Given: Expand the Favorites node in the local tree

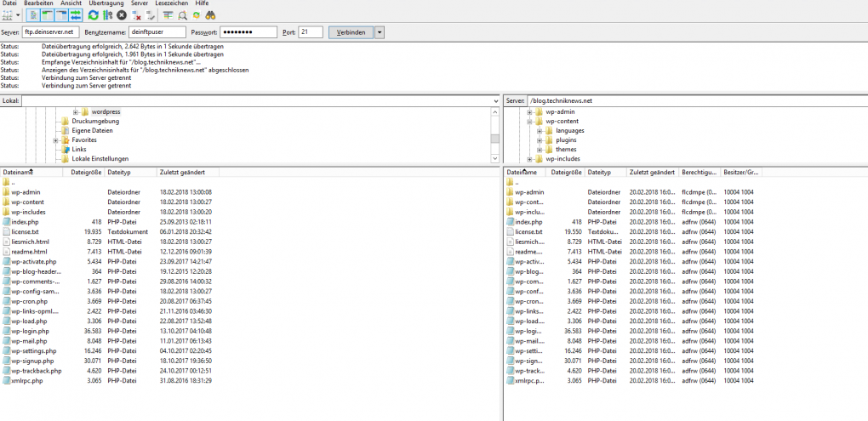Looking at the screenshot, I should coord(55,140).
